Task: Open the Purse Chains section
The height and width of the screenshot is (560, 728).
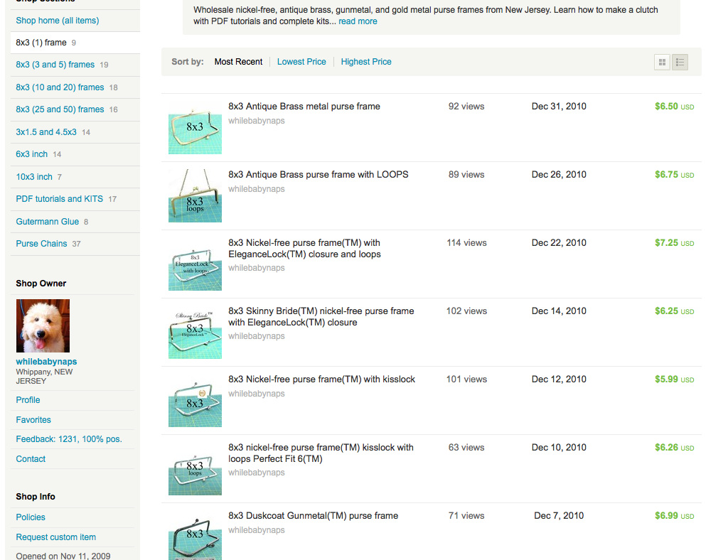Action: pos(41,244)
